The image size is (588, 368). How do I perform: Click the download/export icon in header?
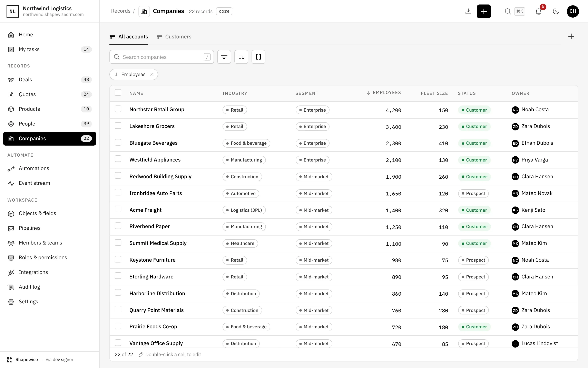coord(468,11)
